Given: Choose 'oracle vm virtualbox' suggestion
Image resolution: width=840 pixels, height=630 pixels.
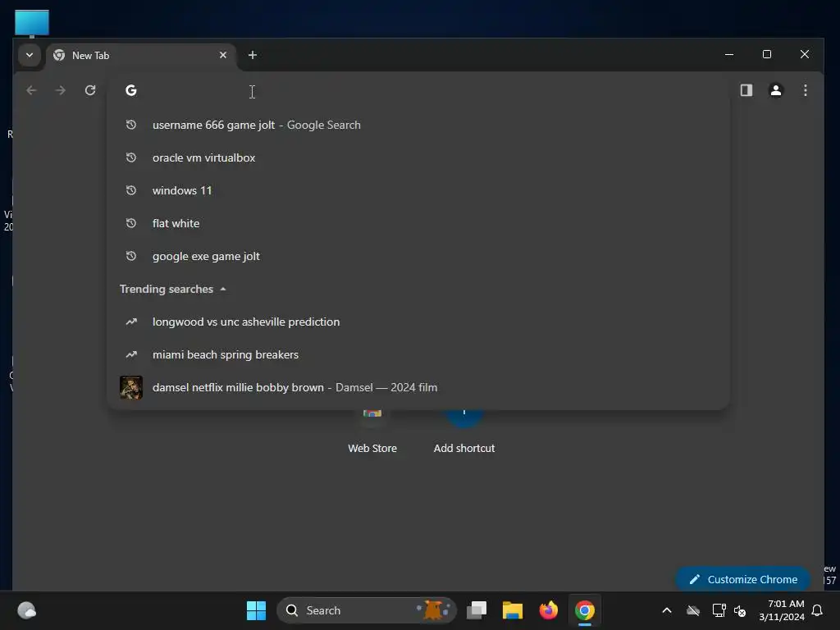Looking at the screenshot, I should (x=418, y=157).
